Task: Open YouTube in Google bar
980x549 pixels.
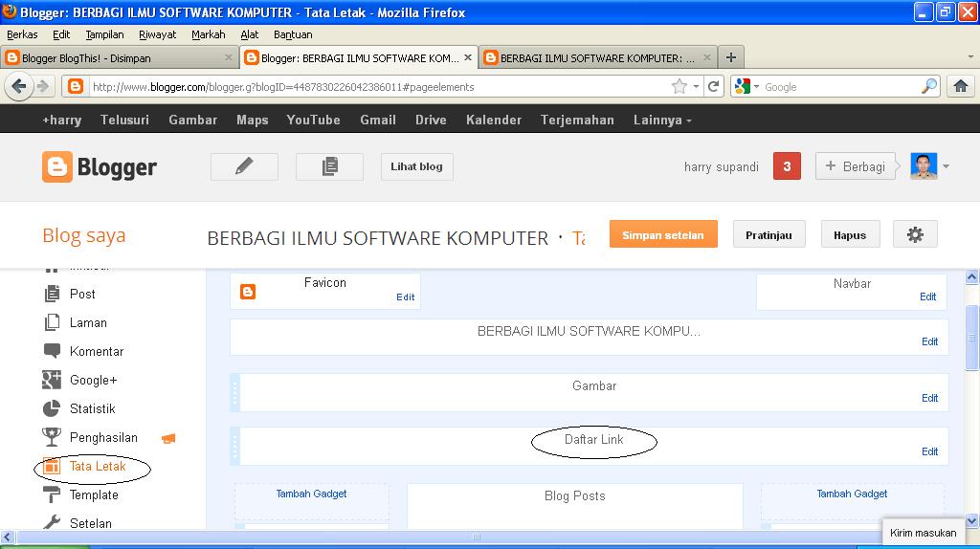Action: tap(313, 120)
